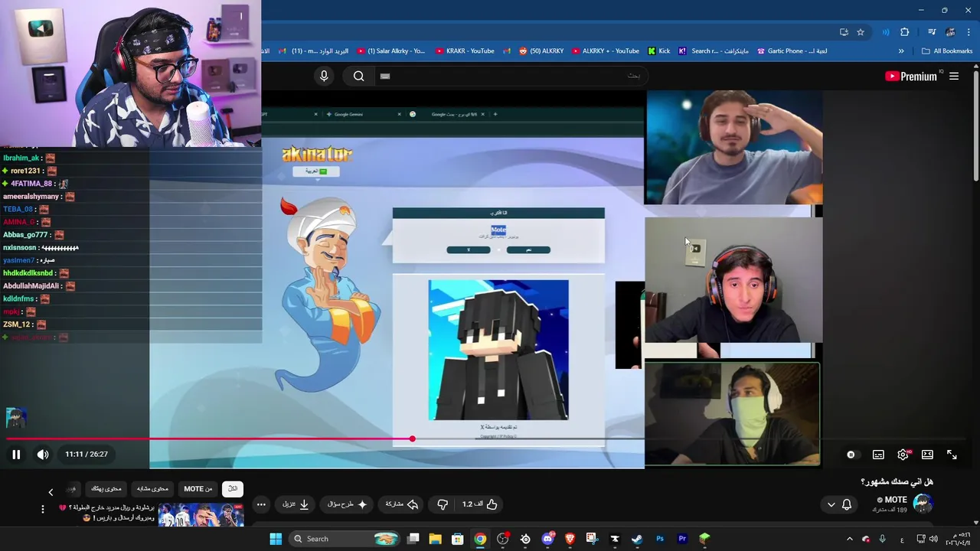Screen dimensions: 980x551
Task: Click the taskbar Search box
Action: (x=345, y=539)
